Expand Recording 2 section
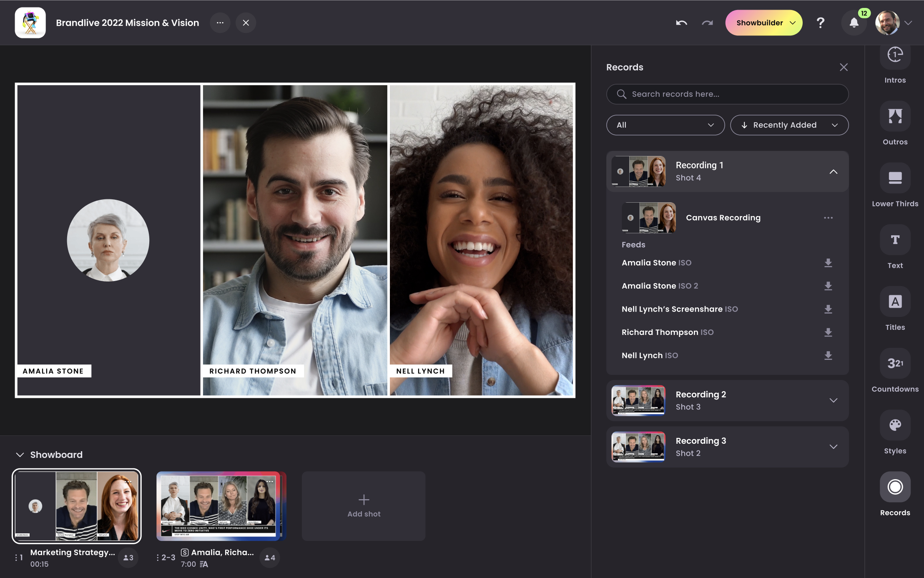Screen dimensions: 924x578 coord(833,400)
